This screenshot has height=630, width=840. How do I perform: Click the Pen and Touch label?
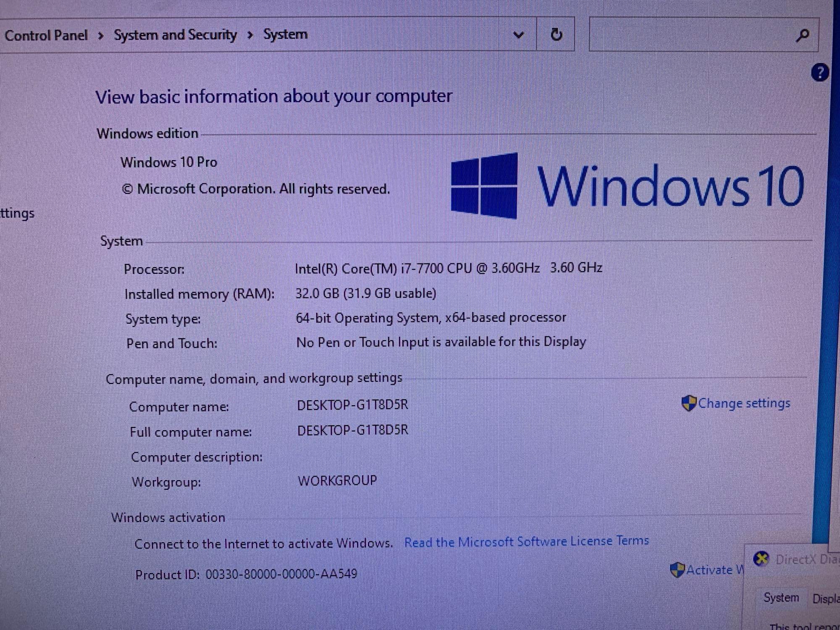[x=172, y=344]
